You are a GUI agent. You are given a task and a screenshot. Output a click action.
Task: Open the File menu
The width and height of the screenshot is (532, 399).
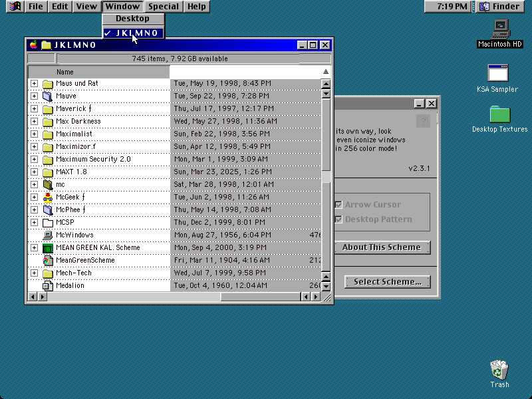[x=36, y=7]
